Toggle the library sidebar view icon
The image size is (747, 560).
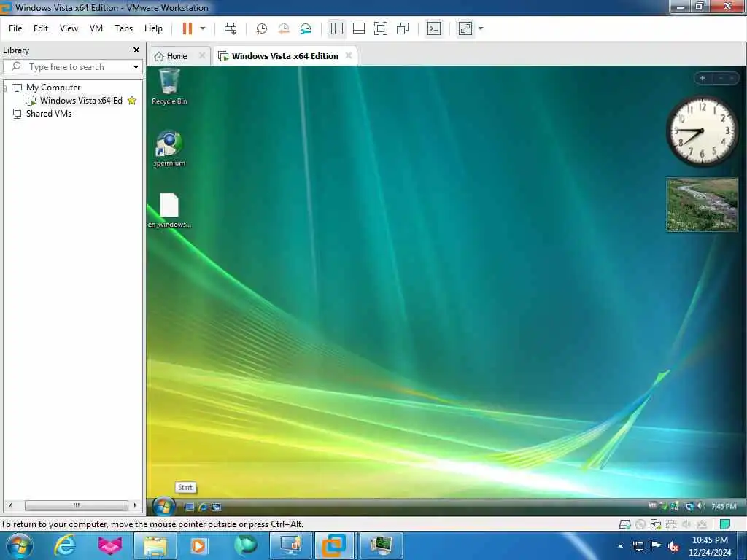pos(337,28)
